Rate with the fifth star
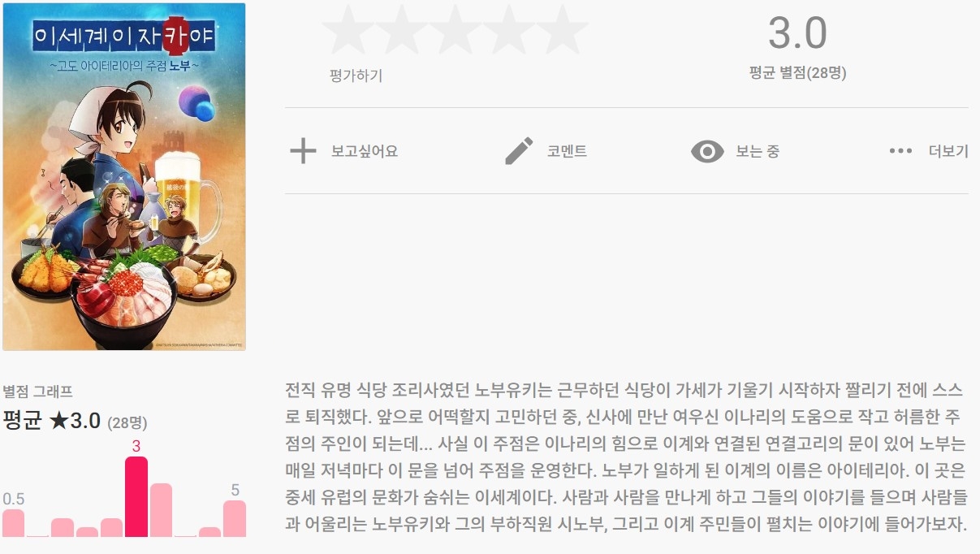 click(x=562, y=31)
